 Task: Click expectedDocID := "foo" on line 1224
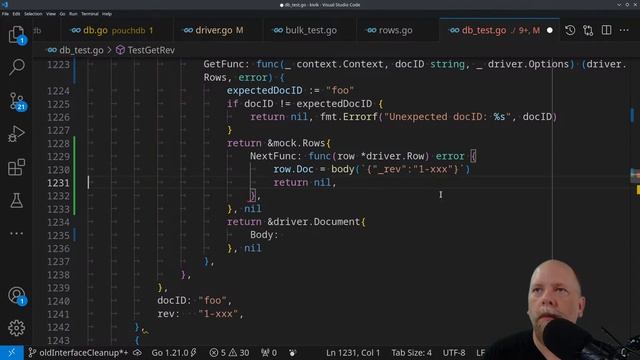(x=290, y=90)
